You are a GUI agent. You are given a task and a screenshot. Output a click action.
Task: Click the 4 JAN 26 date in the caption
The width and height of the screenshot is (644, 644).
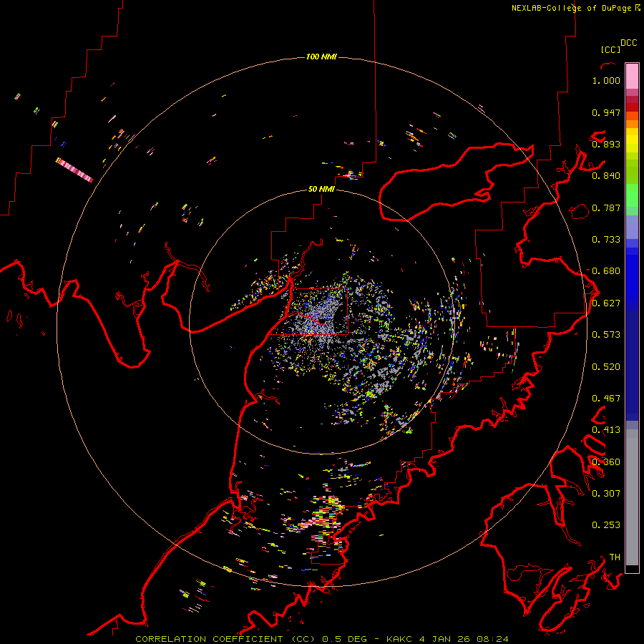444,639
